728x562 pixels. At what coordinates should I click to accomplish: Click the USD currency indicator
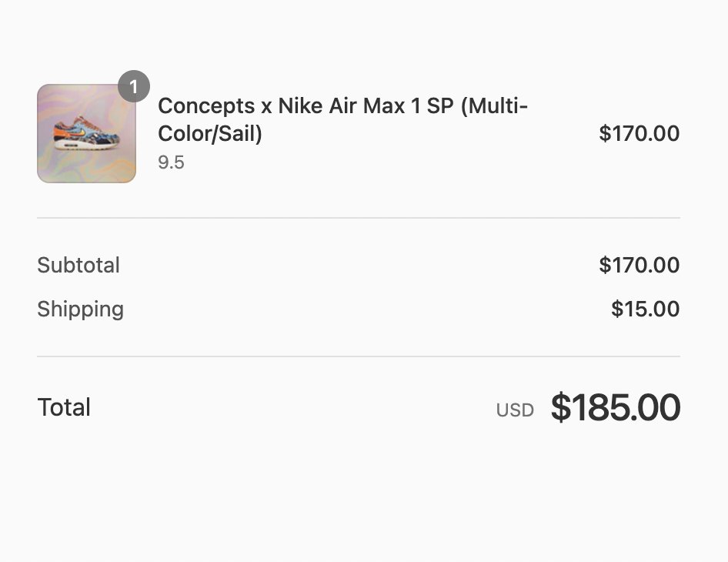tap(515, 410)
